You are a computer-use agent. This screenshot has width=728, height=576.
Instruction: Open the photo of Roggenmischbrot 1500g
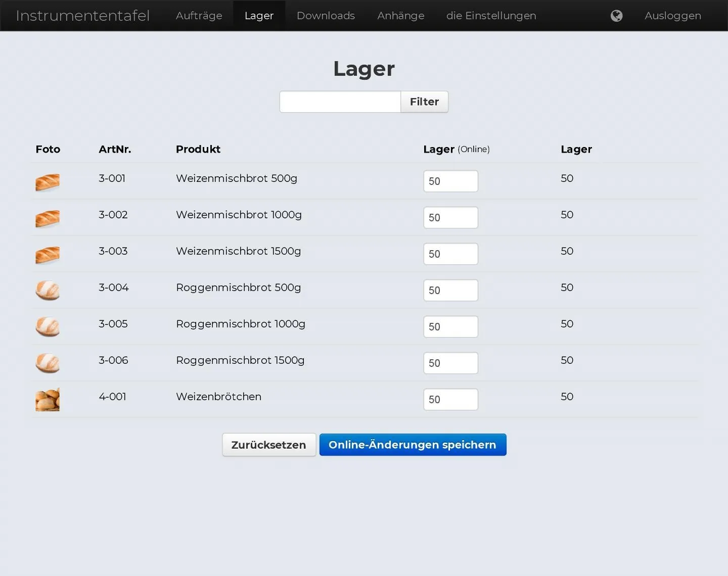coord(48,363)
